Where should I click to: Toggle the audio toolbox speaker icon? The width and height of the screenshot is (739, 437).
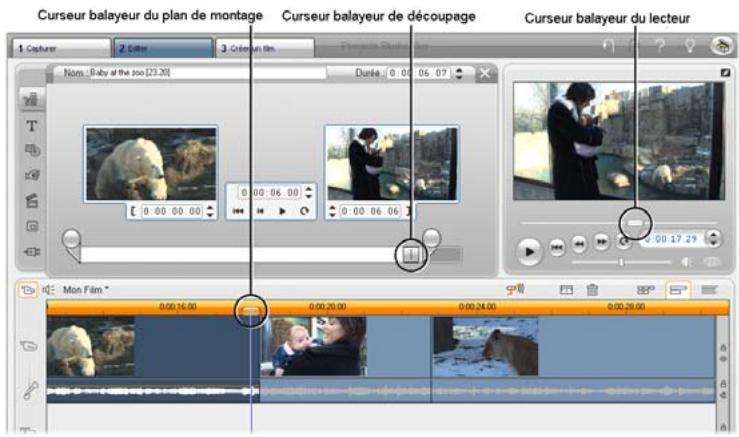coord(49,289)
